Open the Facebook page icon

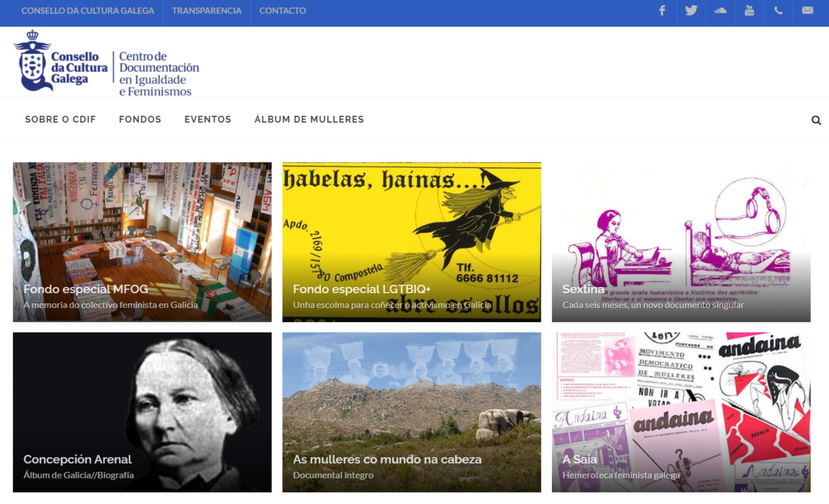[662, 10]
